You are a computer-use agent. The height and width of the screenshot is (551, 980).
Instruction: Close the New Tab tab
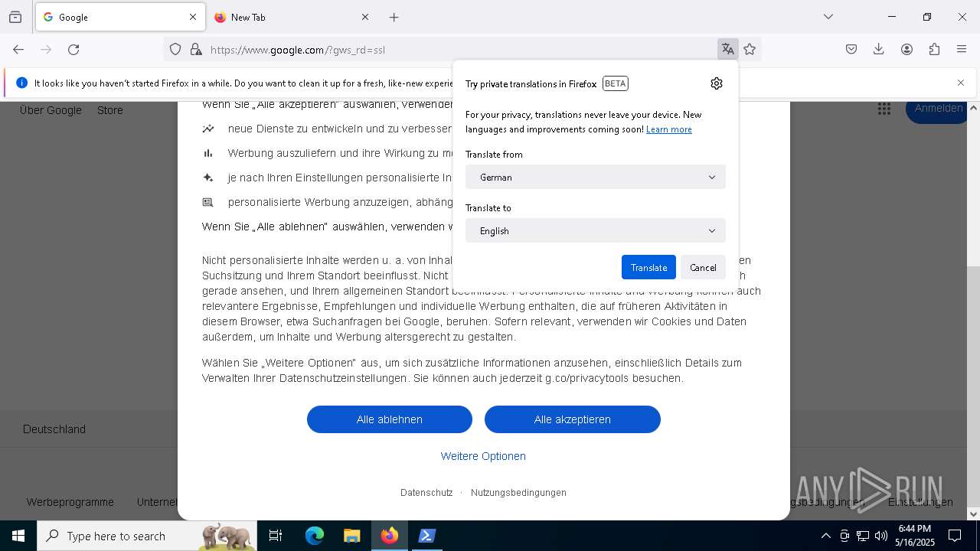[365, 17]
